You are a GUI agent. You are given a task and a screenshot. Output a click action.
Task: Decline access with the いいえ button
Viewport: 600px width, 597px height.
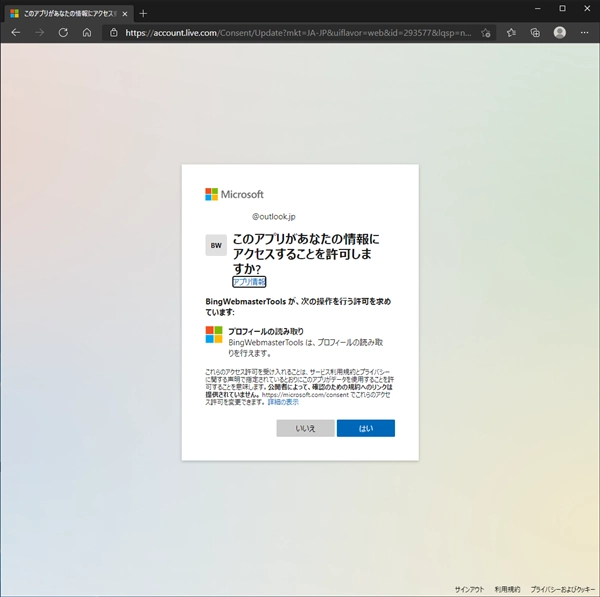pos(305,428)
